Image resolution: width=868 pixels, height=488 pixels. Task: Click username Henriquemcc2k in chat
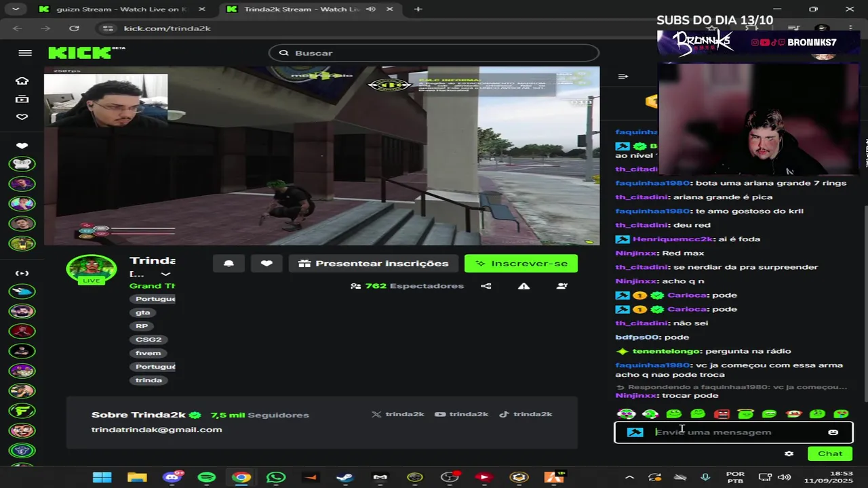tap(673, 239)
